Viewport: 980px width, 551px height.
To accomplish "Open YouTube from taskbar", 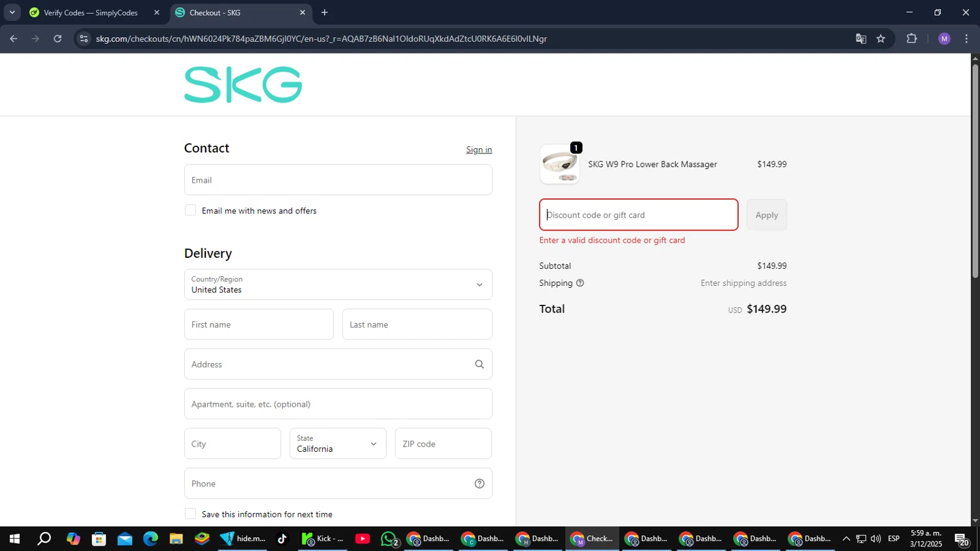I will click(363, 539).
